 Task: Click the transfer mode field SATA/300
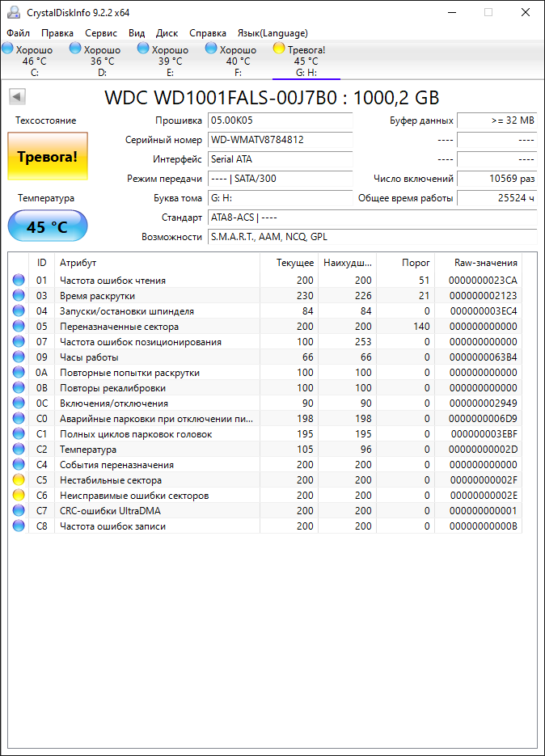[281, 179]
